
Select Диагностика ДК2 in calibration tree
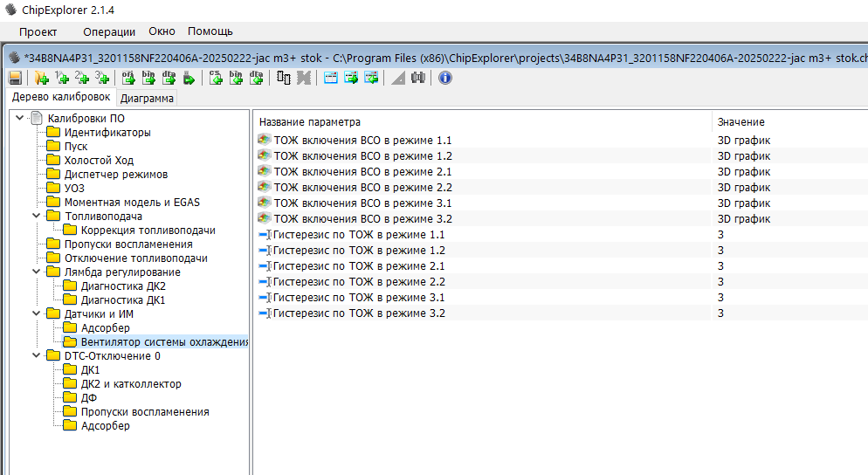click(122, 286)
